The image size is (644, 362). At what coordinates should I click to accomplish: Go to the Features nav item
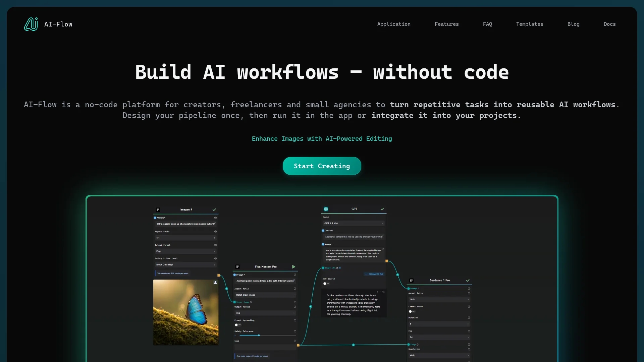pos(446,24)
